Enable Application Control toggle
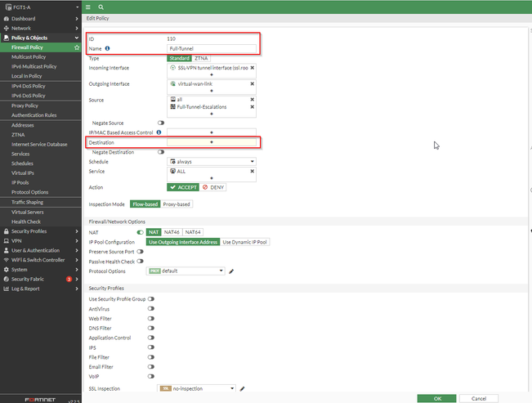Viewport: 532px width, 403px height. click(x=151, y=338)
